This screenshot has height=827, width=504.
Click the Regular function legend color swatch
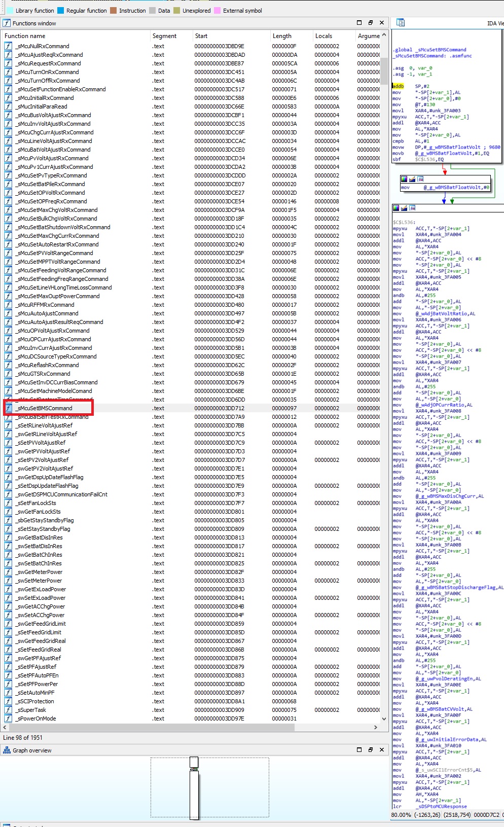(61, 11)
